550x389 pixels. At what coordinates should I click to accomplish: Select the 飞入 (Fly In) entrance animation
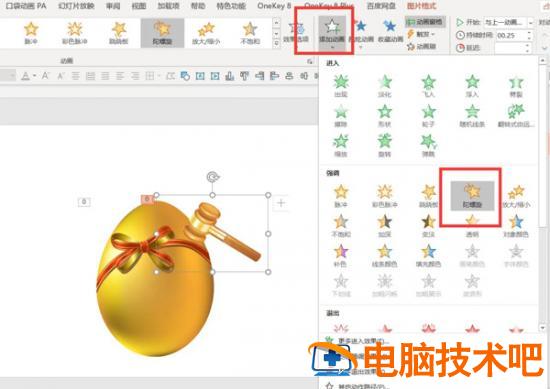pyautogui.click(x=429, y=86)
